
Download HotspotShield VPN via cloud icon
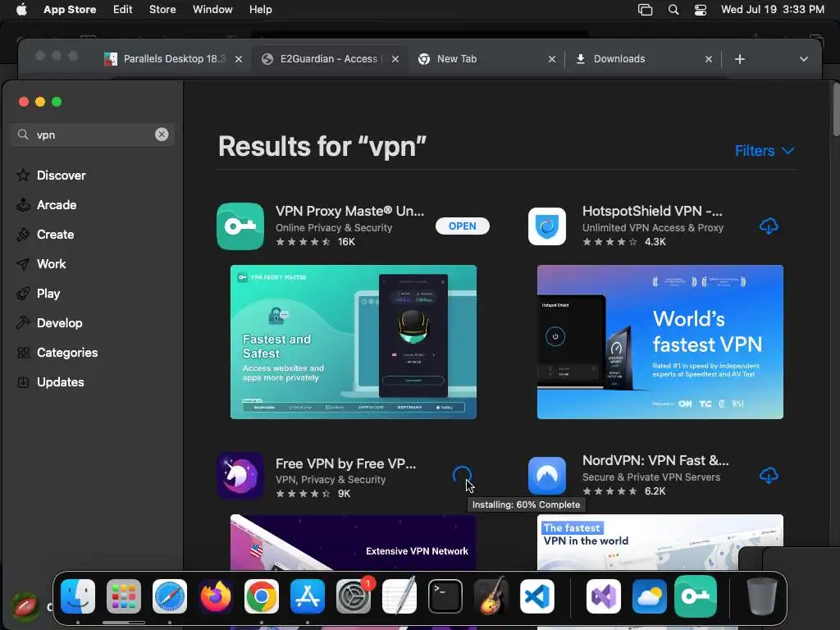coord(769,226)
